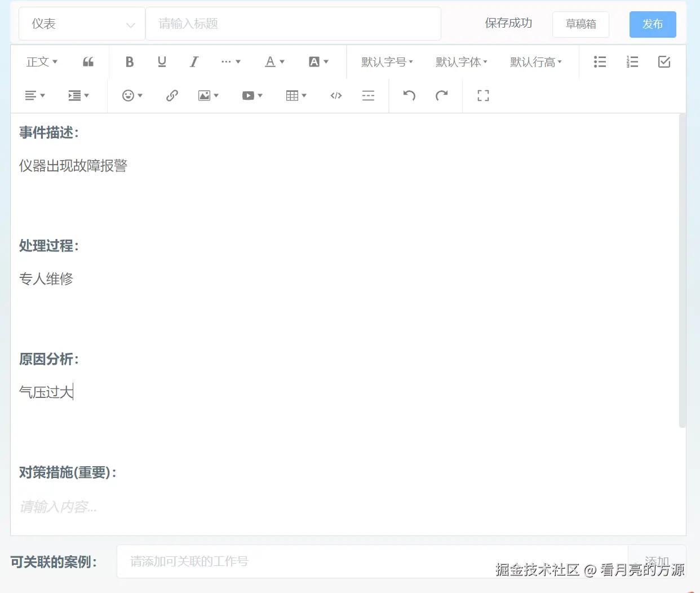Open the 仪表 category dropdown
Screen dimensions: 700x593
[x=82, y=24]
